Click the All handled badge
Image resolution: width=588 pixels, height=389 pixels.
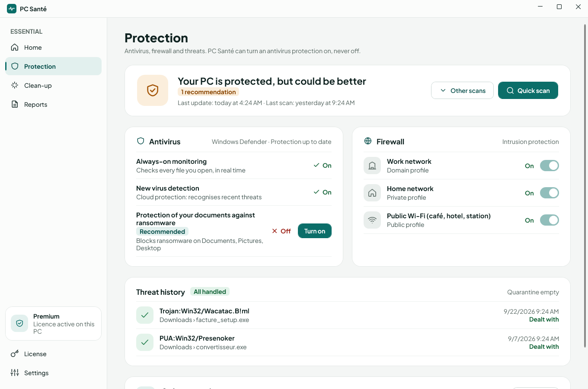pos(210,292)
